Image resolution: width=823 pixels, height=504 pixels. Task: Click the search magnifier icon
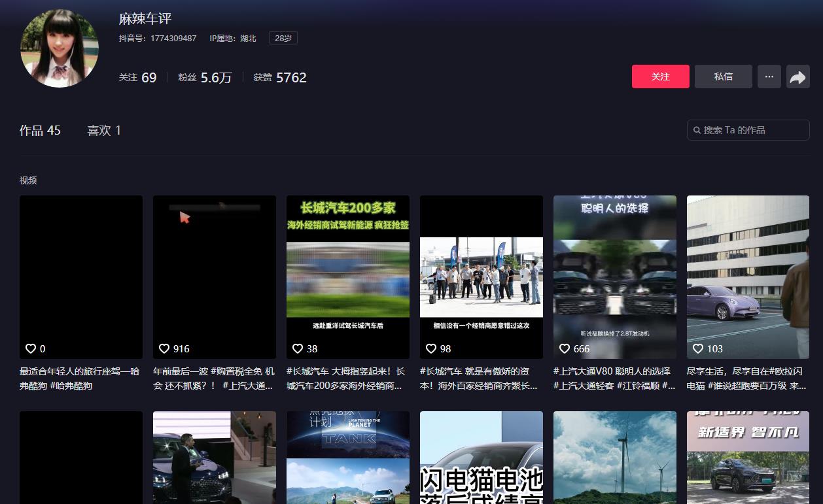click(697, 130)
